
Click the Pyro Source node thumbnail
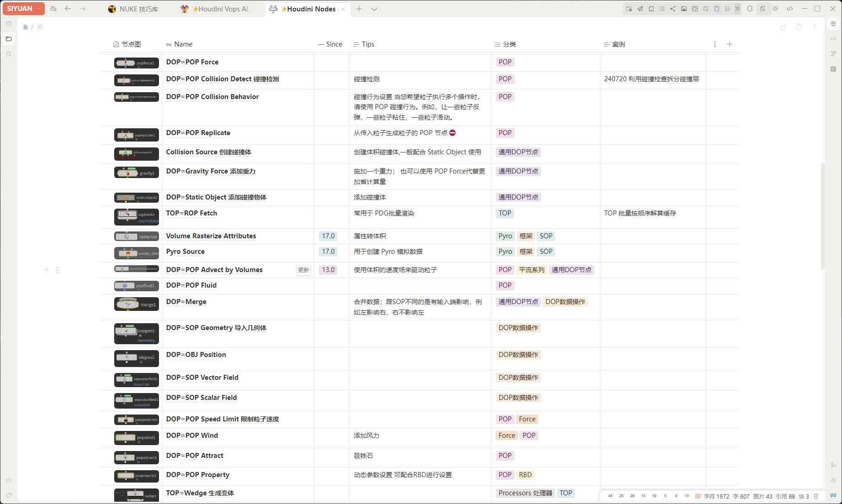pyautogui.click(x=136, y=253)
